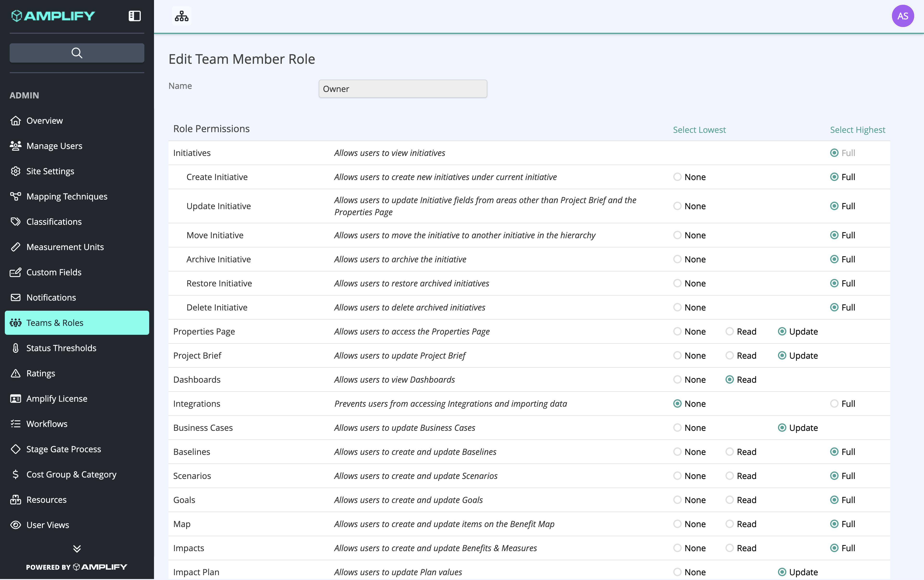Open the AS user avatar menu
The height and width of the screenshot is (580, 924).
point(902,16)
